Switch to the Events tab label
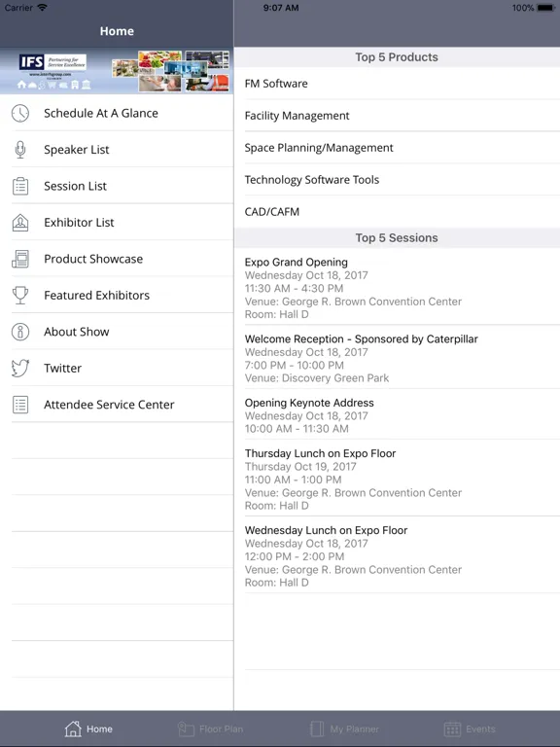This screenshot has height=747, width=560. pyautogui.click(x=480, y=729)
